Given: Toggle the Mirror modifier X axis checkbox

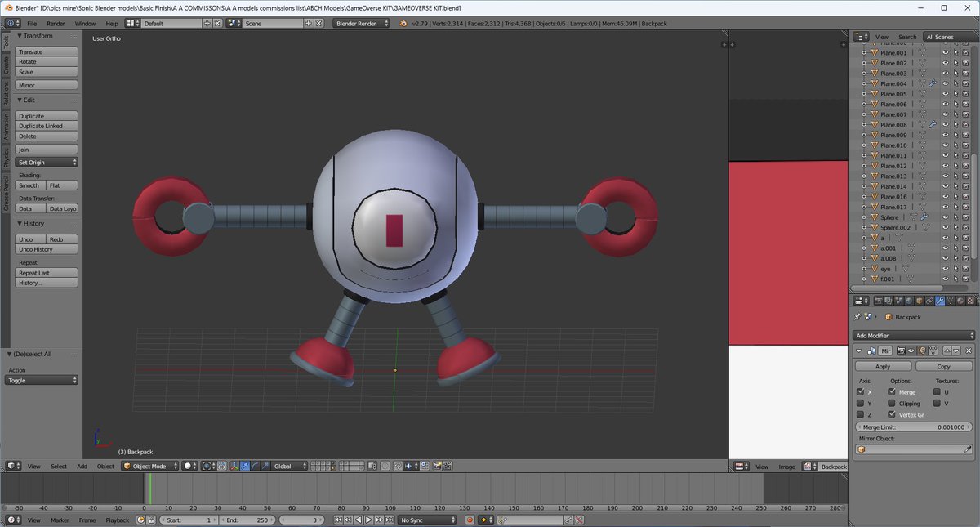Looking at the screenshot, I should coord(860,392).
